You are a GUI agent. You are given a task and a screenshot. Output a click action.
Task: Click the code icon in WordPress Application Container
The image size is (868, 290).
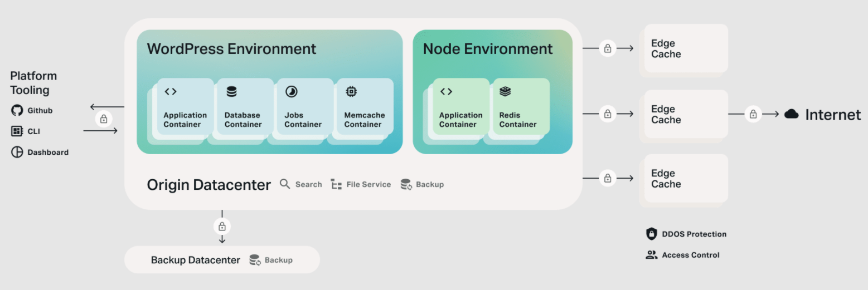tap(171, 92)
